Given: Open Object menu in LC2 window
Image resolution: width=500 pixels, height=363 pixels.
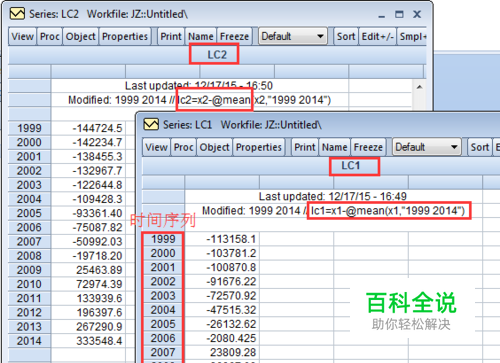Looking at the screenshot, I should (80, 36).
